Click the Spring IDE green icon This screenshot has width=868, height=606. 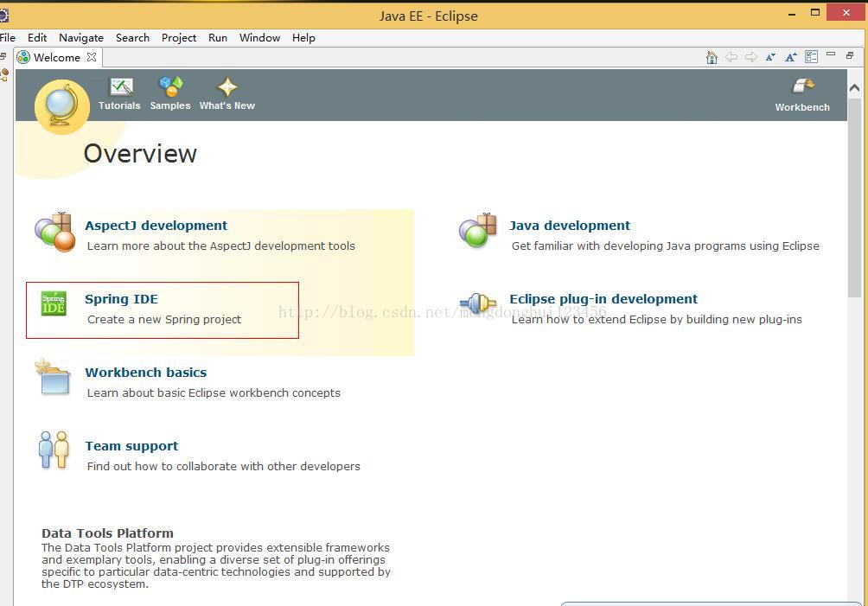(54, 303)
